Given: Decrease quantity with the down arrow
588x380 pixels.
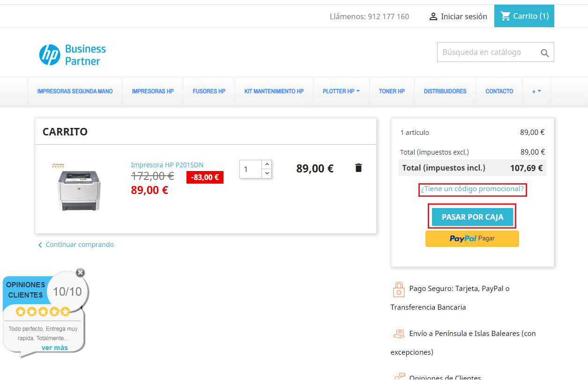Looking at the screenshot, I should [x=267, y=173].
